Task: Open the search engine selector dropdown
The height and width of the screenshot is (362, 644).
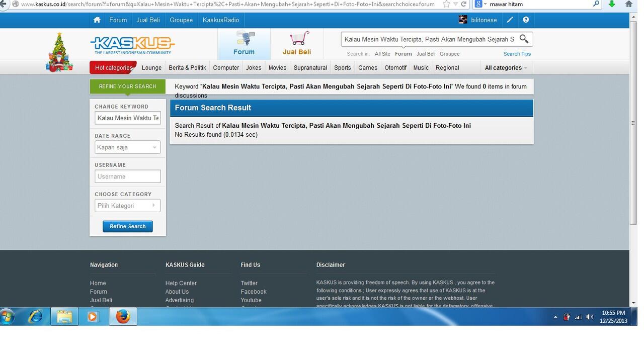Action: point(485,4)
